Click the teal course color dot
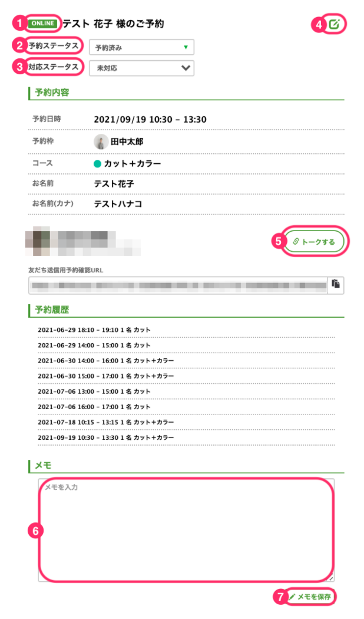Image resolution: width=364 pixels, height=619 pixels. coord(97,164)
